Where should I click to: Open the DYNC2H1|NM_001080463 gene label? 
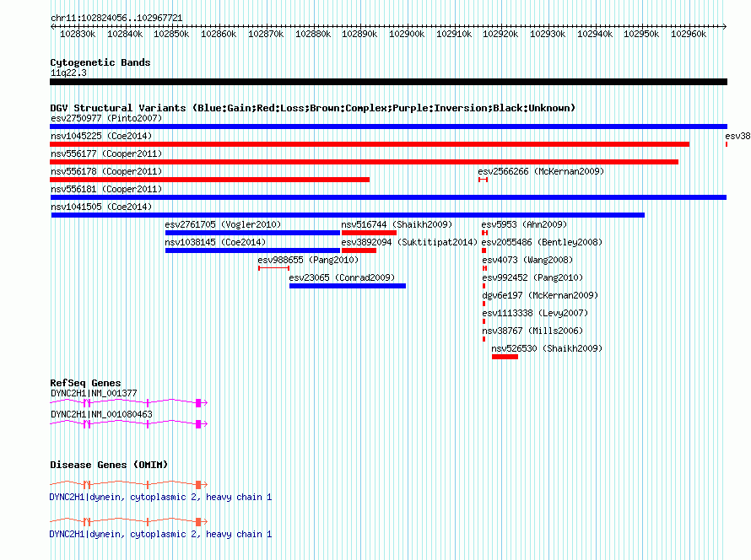(x=101, y=414)
